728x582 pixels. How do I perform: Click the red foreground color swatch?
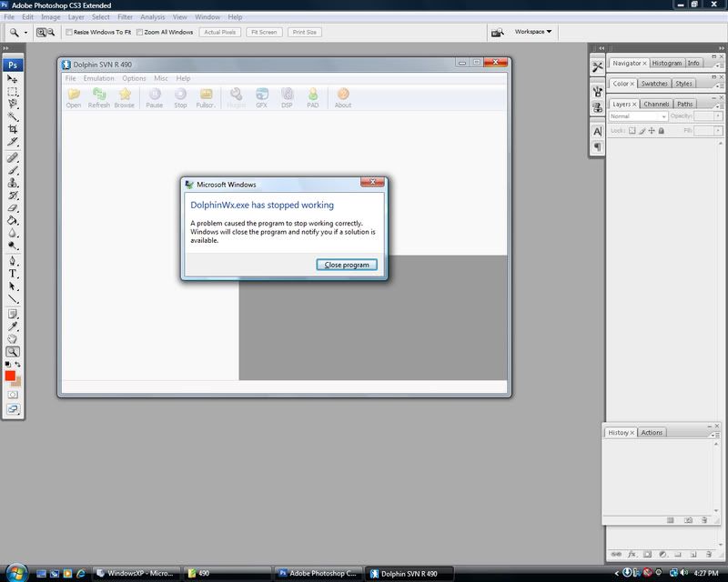[9, 375]
